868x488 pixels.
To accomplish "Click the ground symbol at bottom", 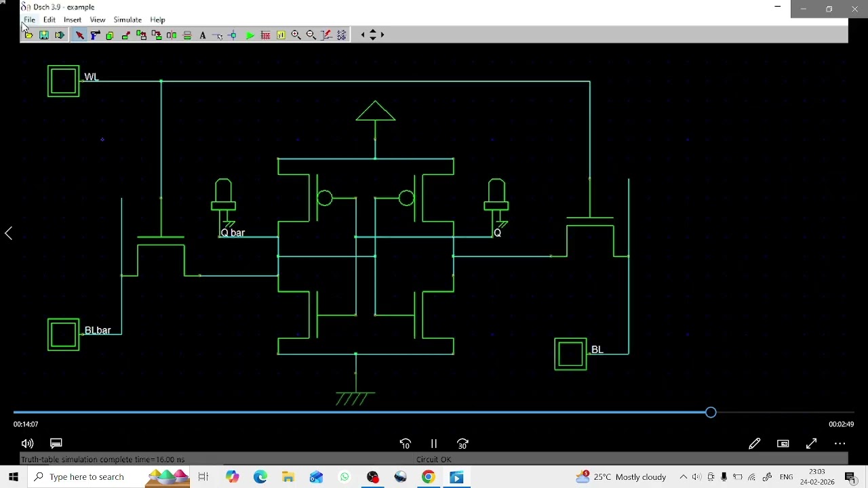I will pyautogui.click(x=355, y=399).
